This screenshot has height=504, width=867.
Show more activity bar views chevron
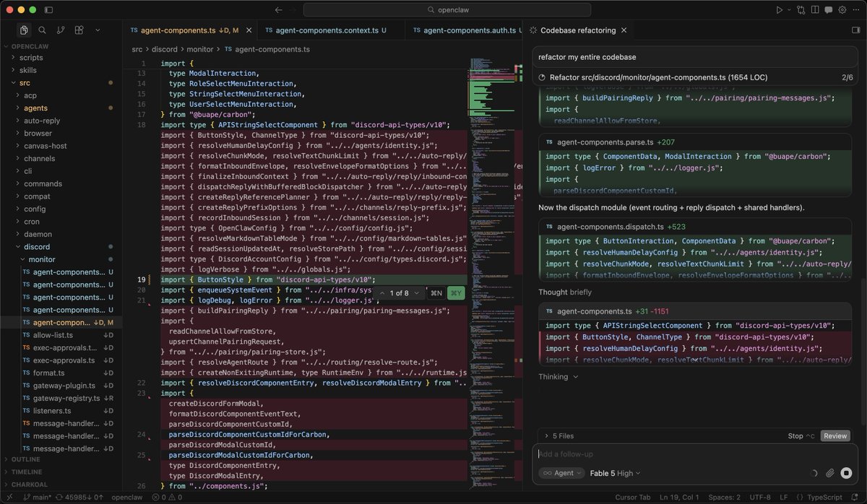coord(98,30)
